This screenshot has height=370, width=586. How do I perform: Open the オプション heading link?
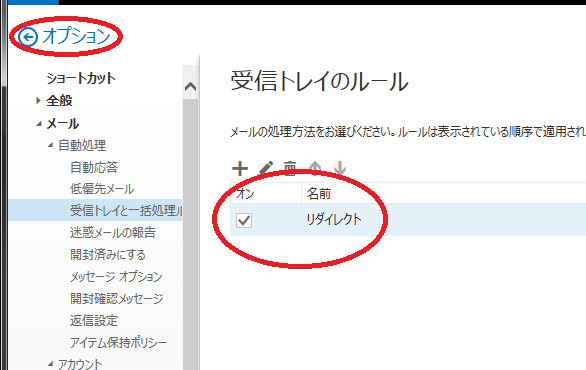(76, 36)
